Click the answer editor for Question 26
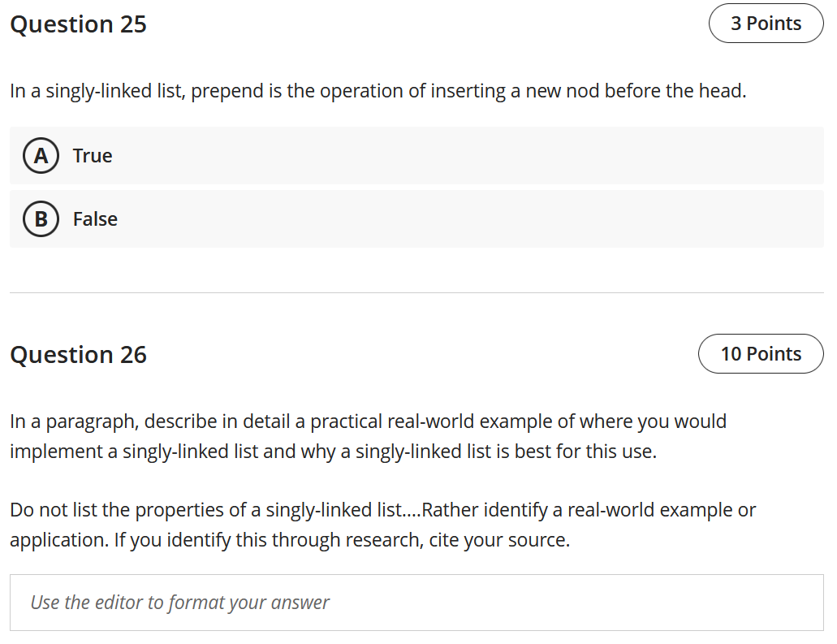The image size is (837, 644). tap(418, 603)
